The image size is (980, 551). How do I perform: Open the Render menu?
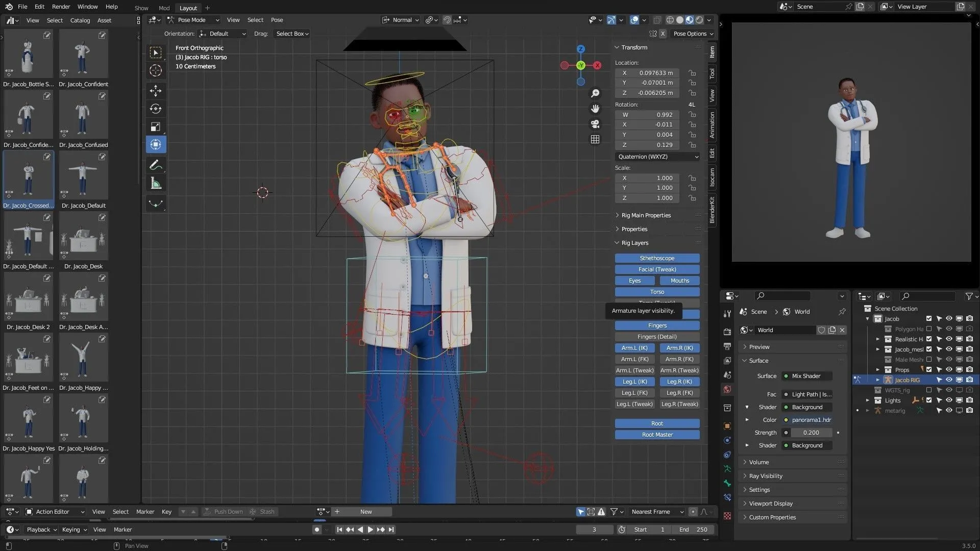pyautogui.click(x=60, y=7)
